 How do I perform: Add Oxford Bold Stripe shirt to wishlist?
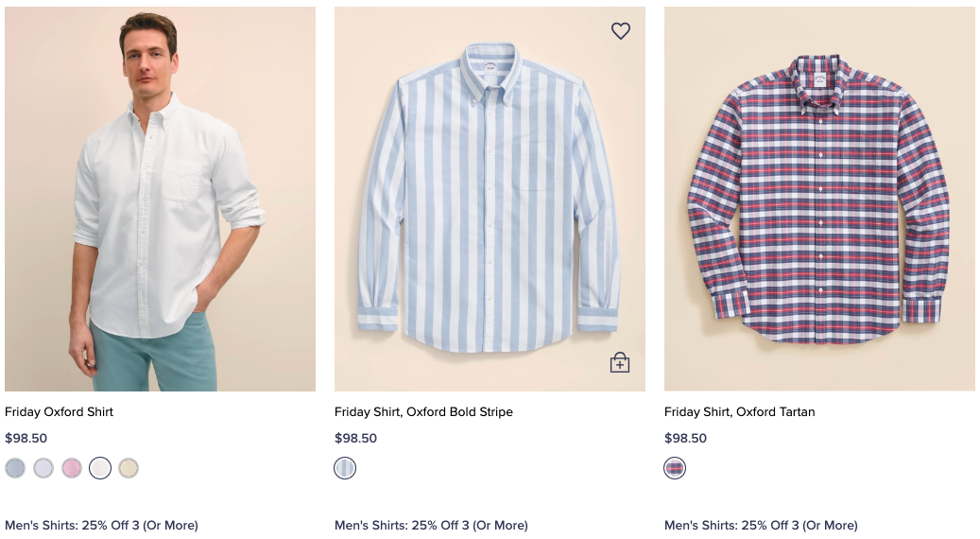[620, 31]
